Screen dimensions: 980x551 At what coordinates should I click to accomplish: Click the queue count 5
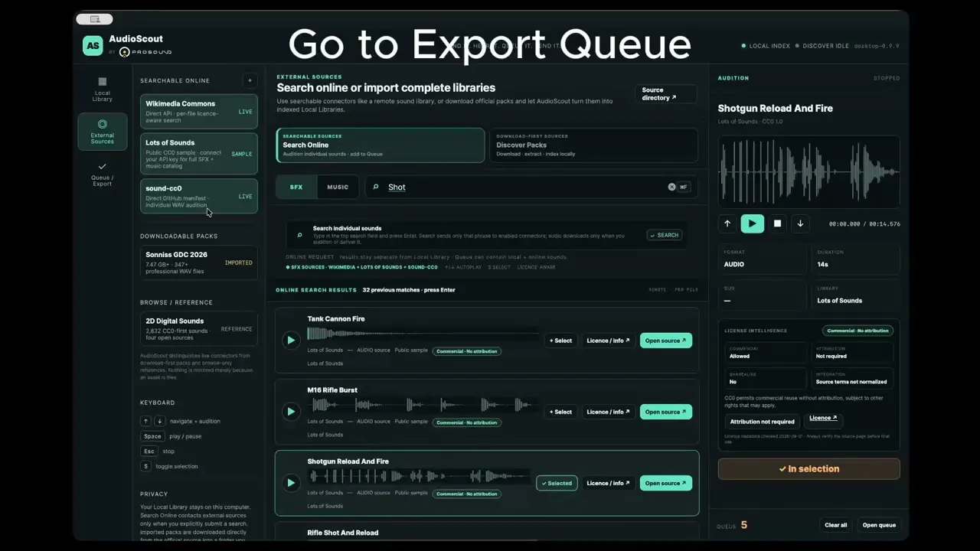pyautogui.click(x=743, y=525)
